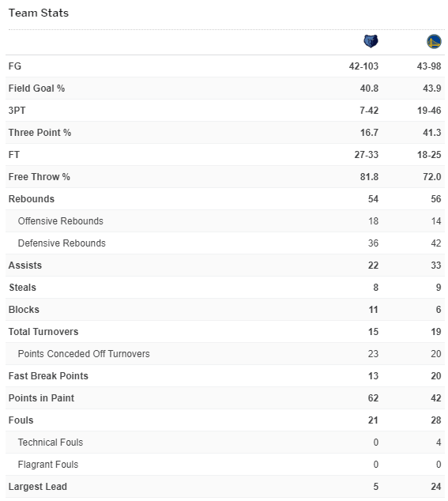Click the Fouls row label

click(21, 420)
